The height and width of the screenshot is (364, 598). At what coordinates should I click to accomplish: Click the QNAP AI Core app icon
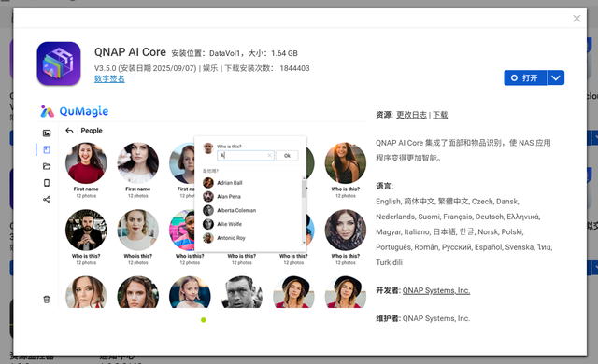59,63
